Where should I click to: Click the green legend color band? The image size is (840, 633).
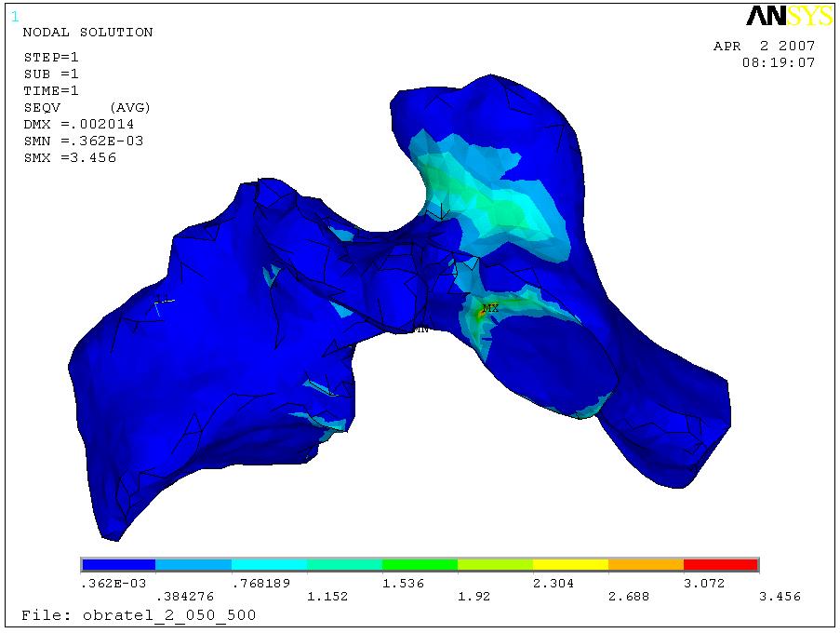(420, 565)
